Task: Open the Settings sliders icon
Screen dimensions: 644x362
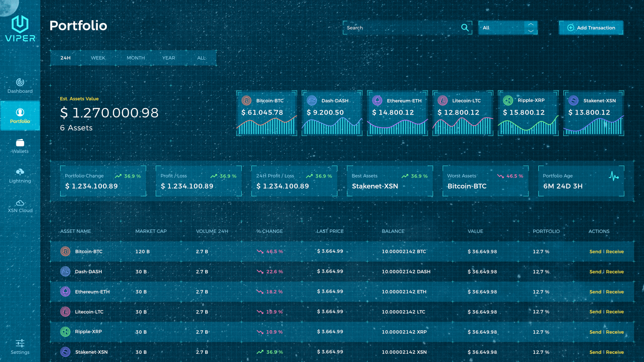Action: pyautogui.click(x=20, y=343)
